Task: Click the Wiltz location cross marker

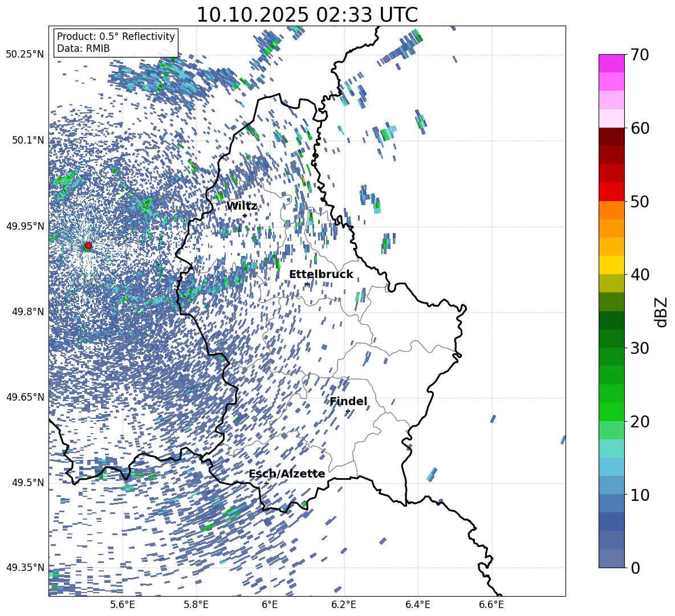Action: [x=245, y=215]
